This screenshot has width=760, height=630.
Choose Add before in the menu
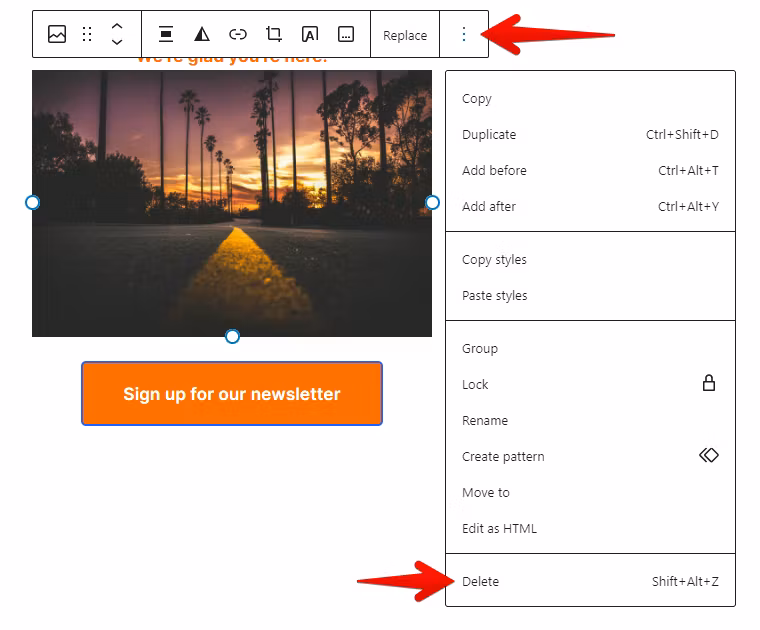coord(590,171)
